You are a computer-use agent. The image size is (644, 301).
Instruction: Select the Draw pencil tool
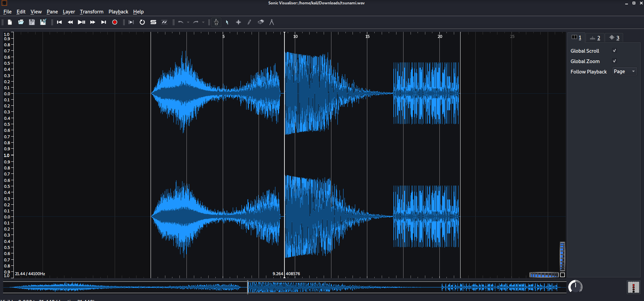[250, 22]
